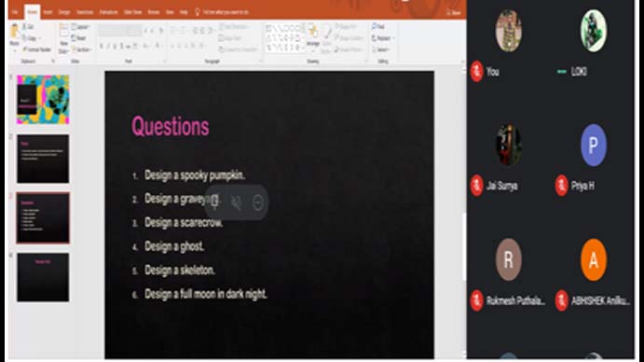
Task: Click Jai Surya's participant avatar
Action: [x=509, y=145]
